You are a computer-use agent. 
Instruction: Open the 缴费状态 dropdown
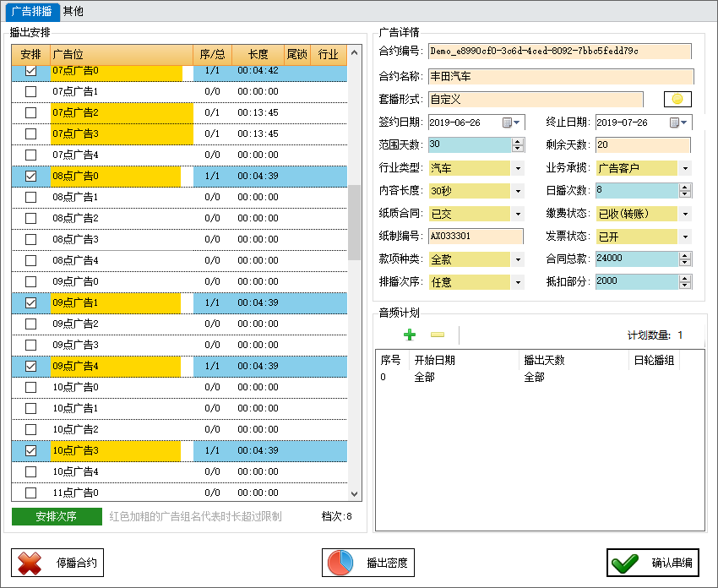(x=685, y=214)
